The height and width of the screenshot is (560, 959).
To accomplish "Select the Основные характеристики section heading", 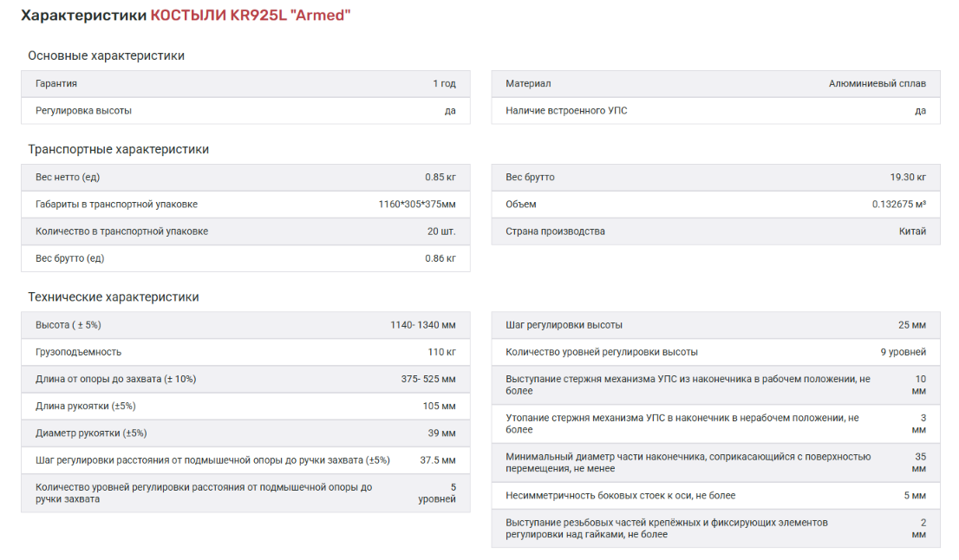I will (x=106, y=55).
